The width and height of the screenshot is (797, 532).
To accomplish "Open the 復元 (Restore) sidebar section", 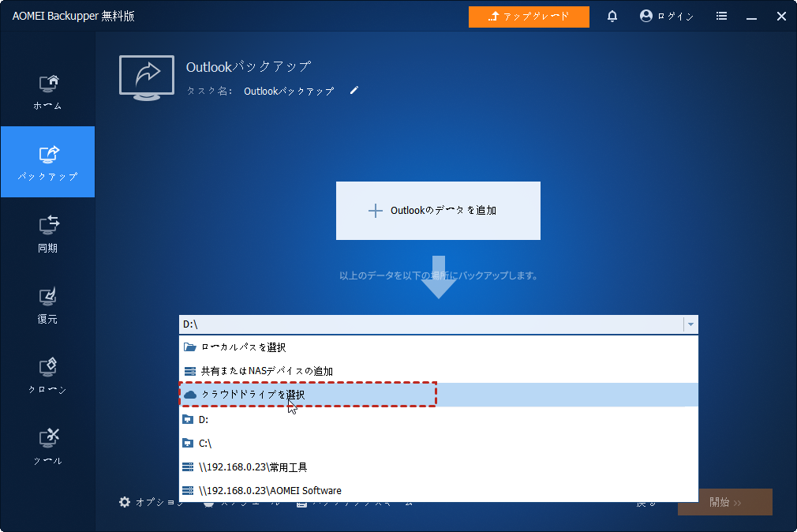I will coord(48,305).
